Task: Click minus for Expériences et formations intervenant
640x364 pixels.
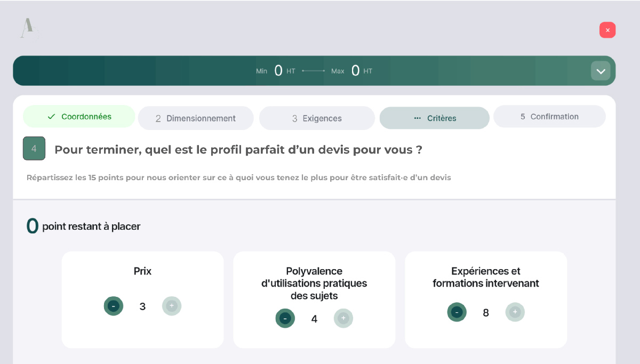Action: (x=457, y=312)
